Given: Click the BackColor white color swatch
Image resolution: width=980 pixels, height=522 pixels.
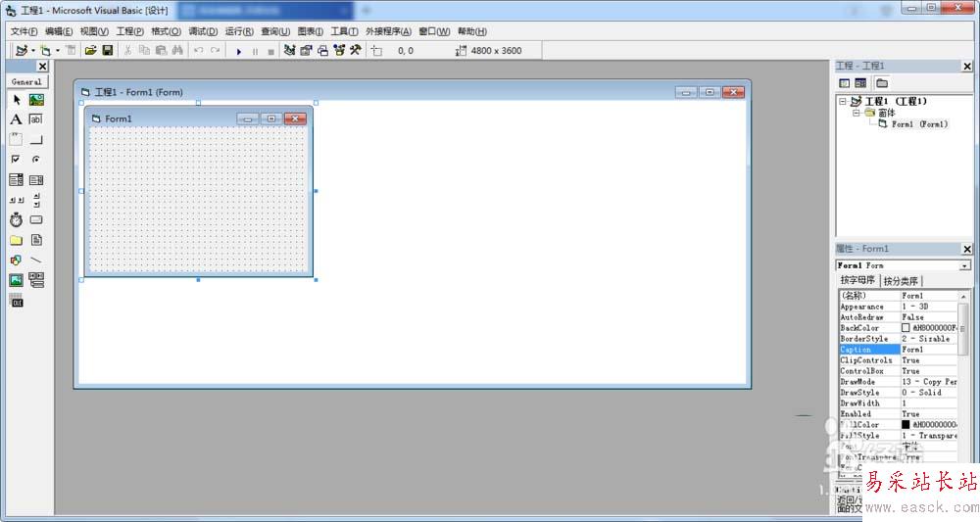Looking at the screenshot, I should (x=906, y=328).
